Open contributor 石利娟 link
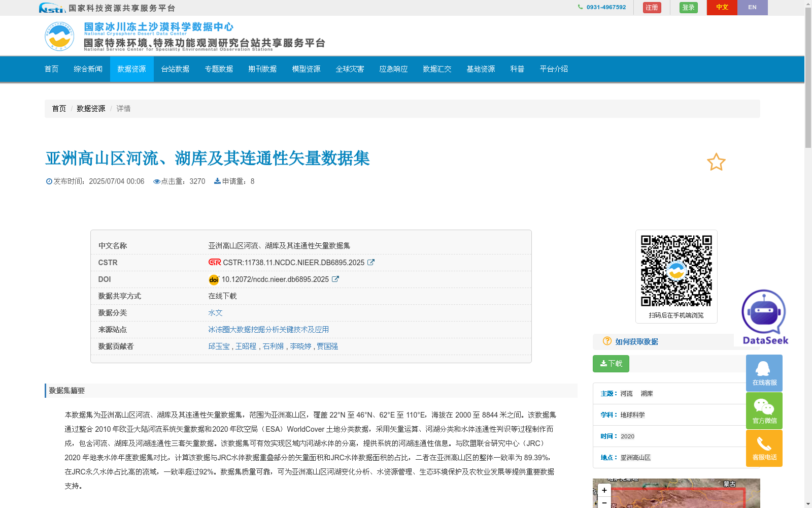Viewport: 812px width, 508px height. [x=273, y=346]
